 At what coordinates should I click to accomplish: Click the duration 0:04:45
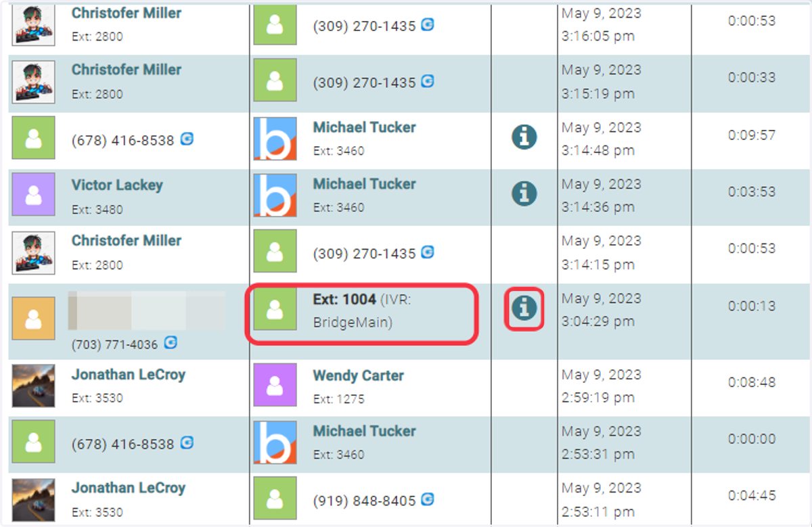(752, 496)
